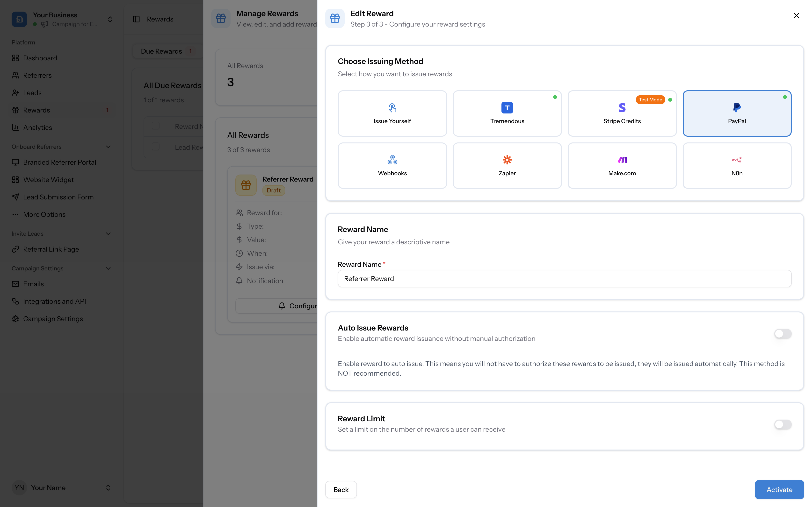
Task: Select the PayPal issuing method
Action: pos(737,113)
